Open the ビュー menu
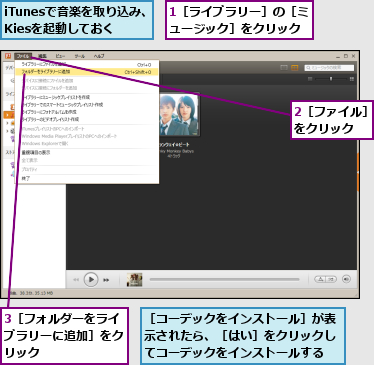 click(x=60, y=56)
